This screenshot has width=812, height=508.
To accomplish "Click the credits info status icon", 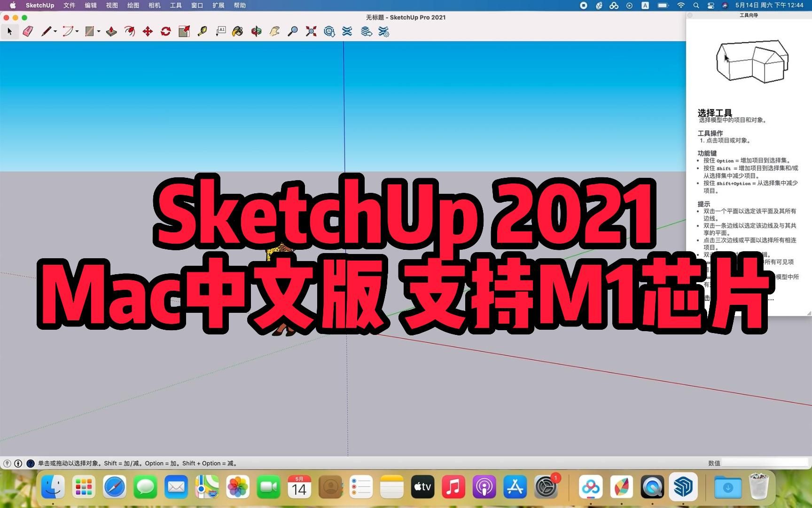I will coord(18,463).
